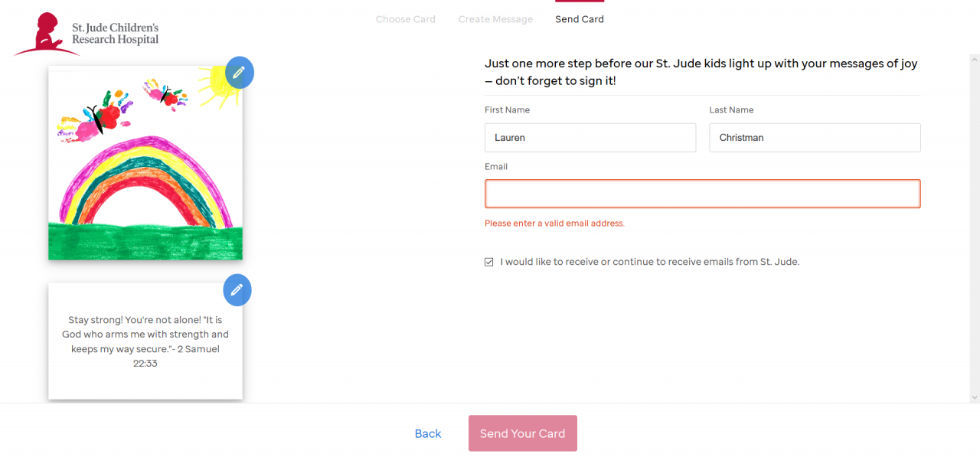Click the scrollbar down arrow
This screenshot has width=980, height=457.
(975, 397)
